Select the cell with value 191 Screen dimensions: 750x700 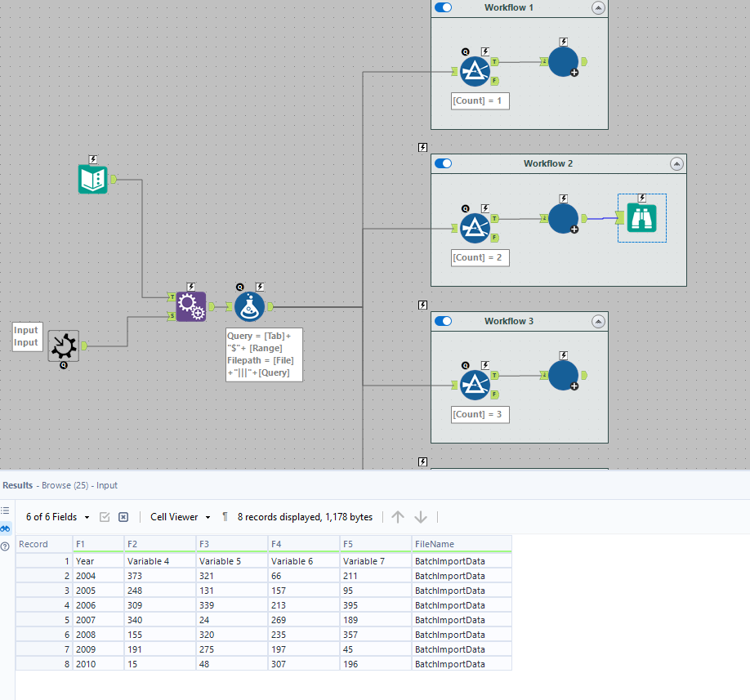pyautogui.click(x=160, y=649)
